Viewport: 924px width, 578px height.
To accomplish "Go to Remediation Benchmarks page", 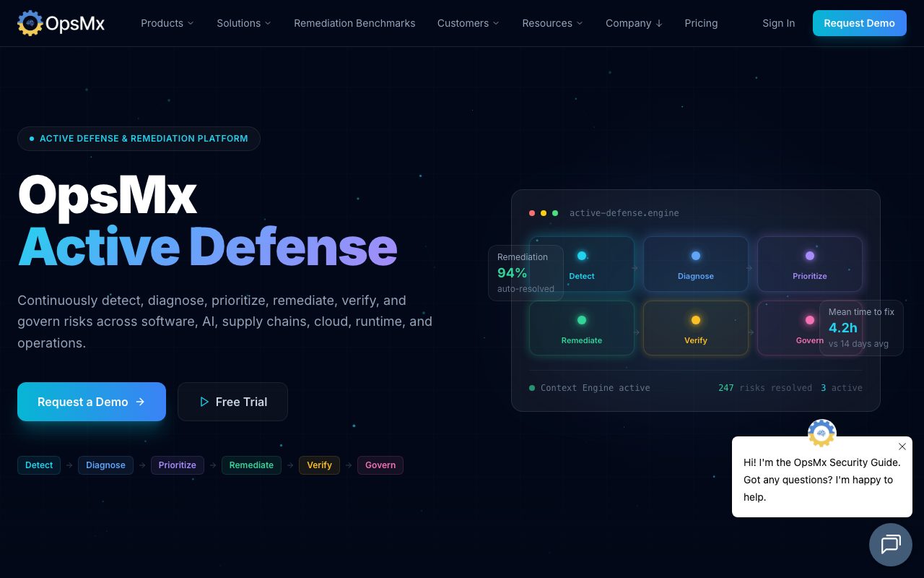I will [x=354, y=23].
